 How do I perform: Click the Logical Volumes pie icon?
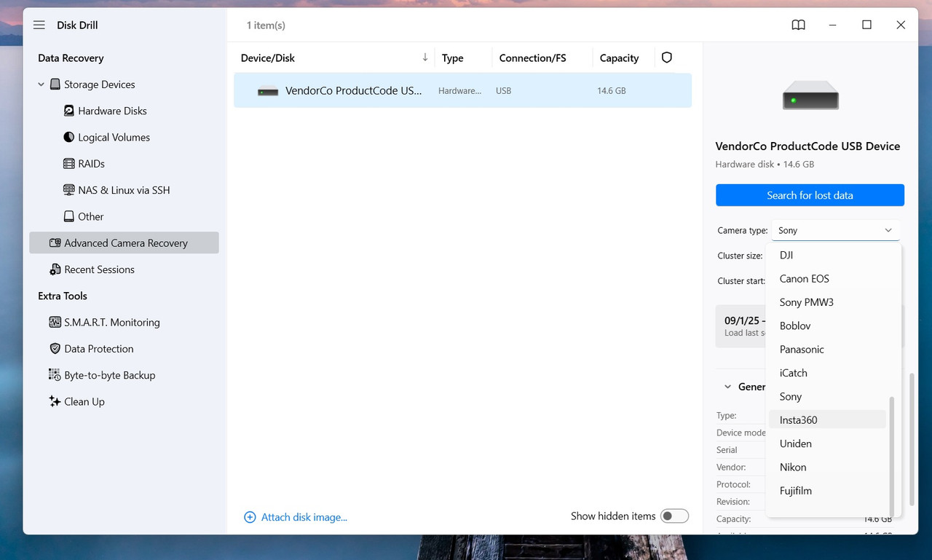pyautogui.click(x=69, y=137)
